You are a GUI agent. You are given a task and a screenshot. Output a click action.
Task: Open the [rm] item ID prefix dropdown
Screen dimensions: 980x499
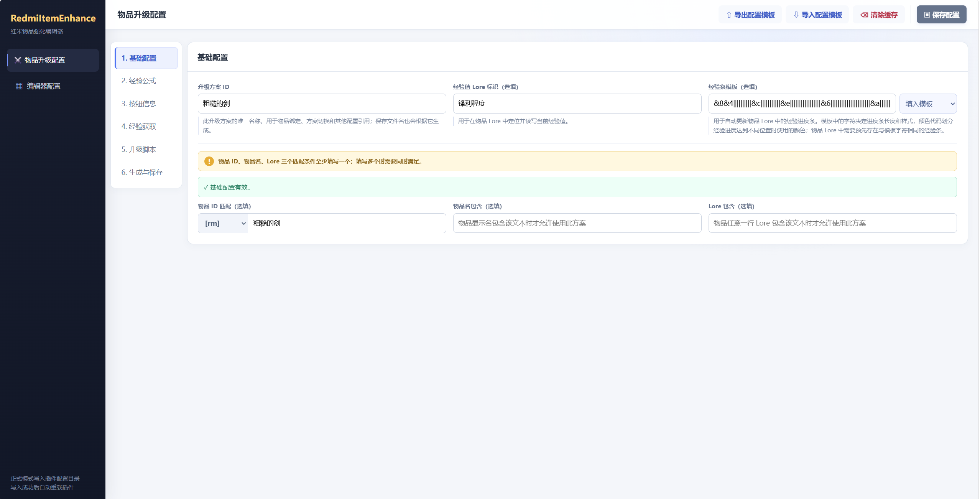223,223
